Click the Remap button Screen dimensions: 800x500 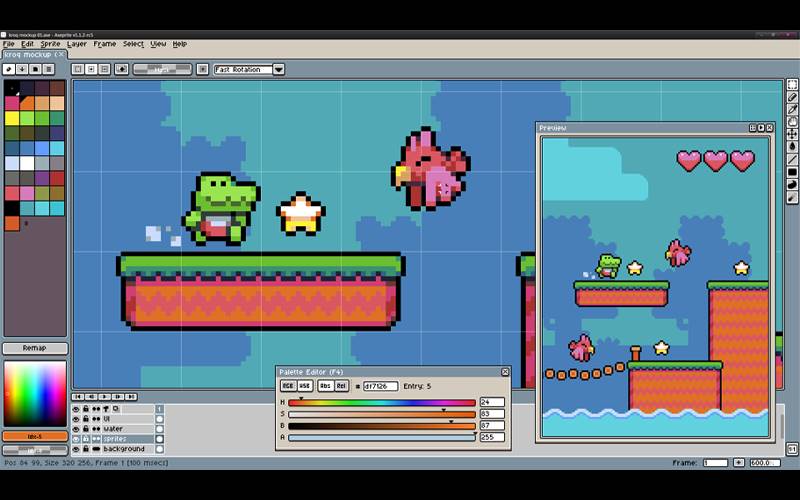(35, 348)
